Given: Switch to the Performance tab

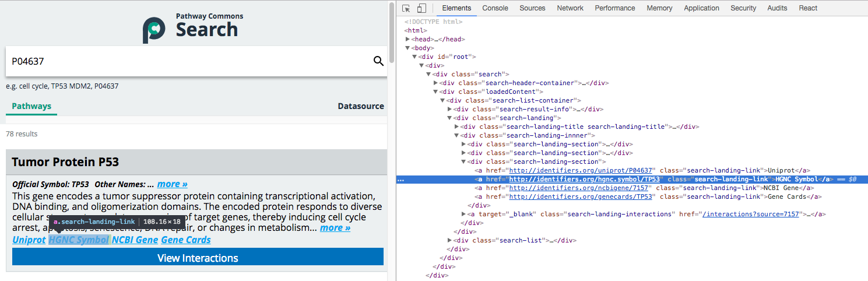Looking at the screenshot, I should click(x=614, y=8).
